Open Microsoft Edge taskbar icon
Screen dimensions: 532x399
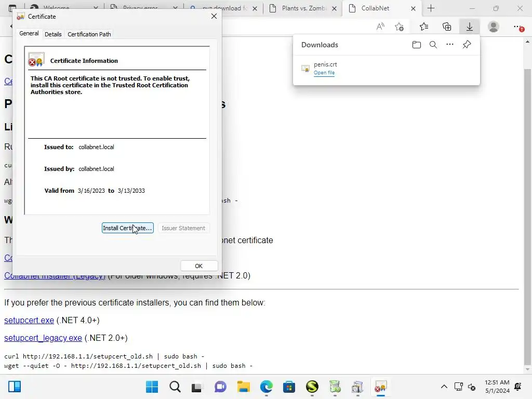click(x=267, y=387)
